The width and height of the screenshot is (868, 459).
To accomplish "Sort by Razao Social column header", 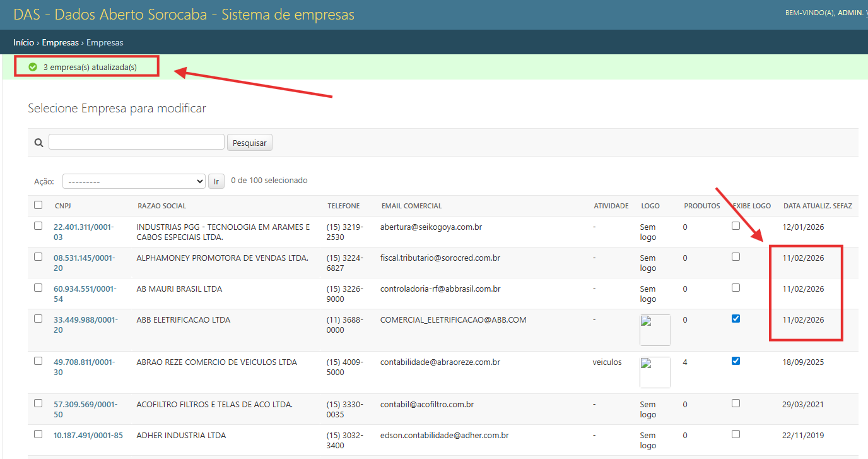I will 161,206.
